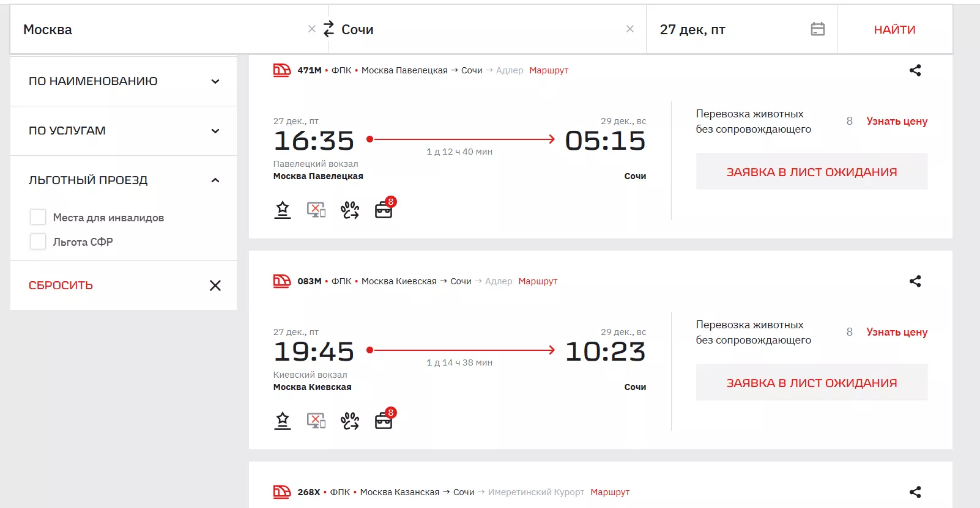Click baggage icon with badge for train 083M
The height and width of the screenshot is (508, 980).
point(384,421)
